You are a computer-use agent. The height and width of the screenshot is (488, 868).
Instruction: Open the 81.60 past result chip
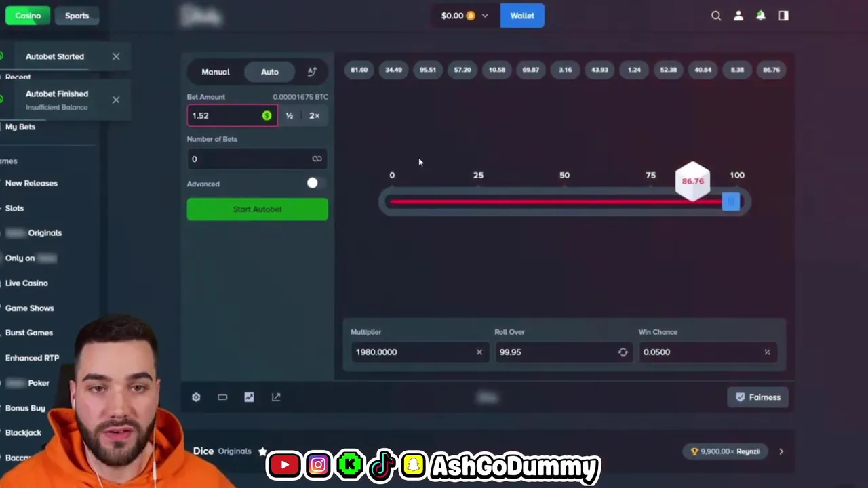[359, 70]
